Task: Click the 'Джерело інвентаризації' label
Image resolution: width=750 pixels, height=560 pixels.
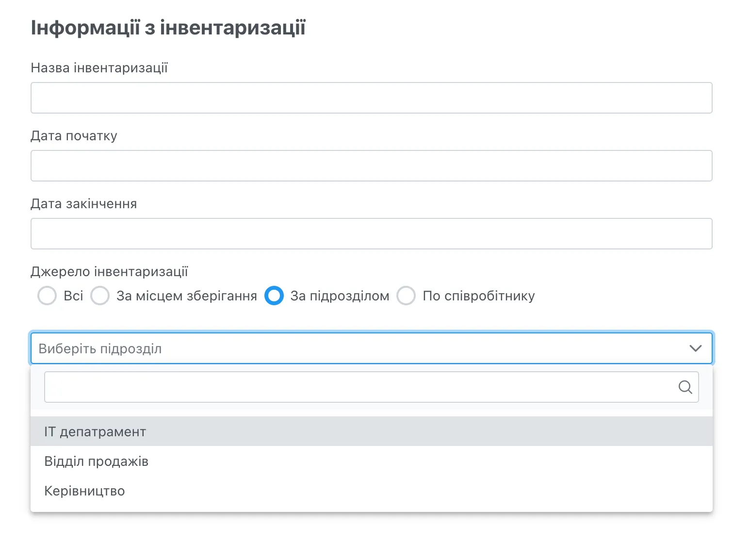Action: pyautogui.click(x=109, y=272)
